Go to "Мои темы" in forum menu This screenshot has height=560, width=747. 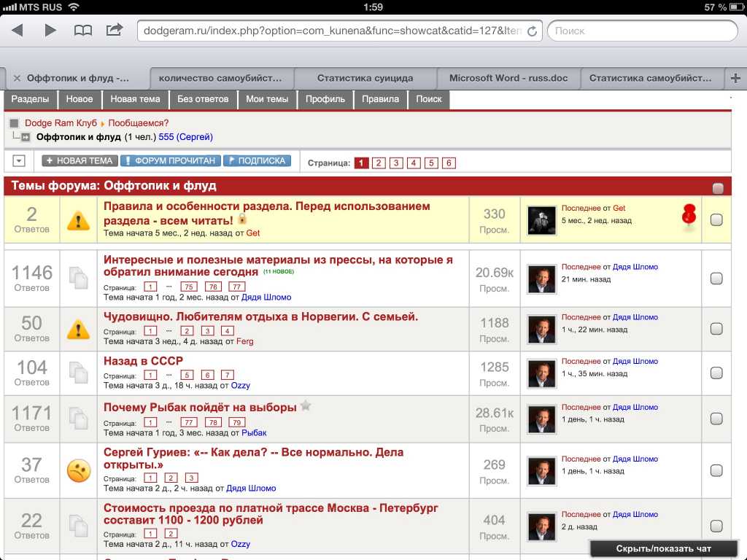coord(267,99)
